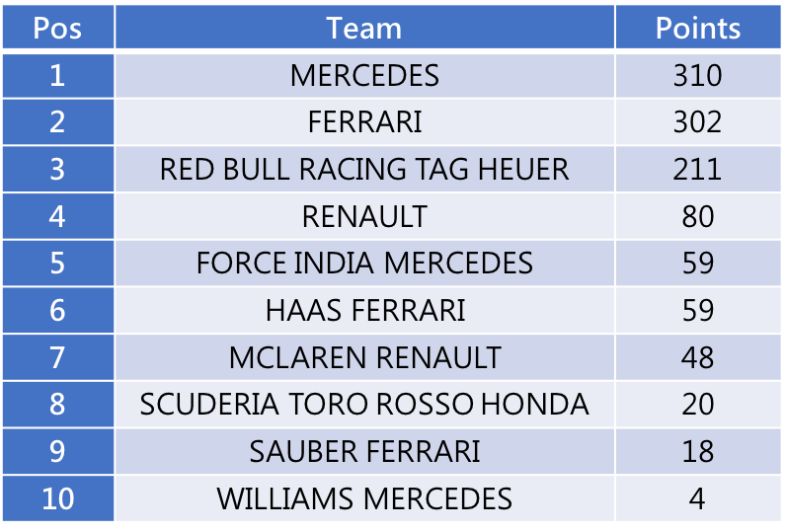Click the Team column header
The width and height of the screenshot is (786, 532).
364,27
